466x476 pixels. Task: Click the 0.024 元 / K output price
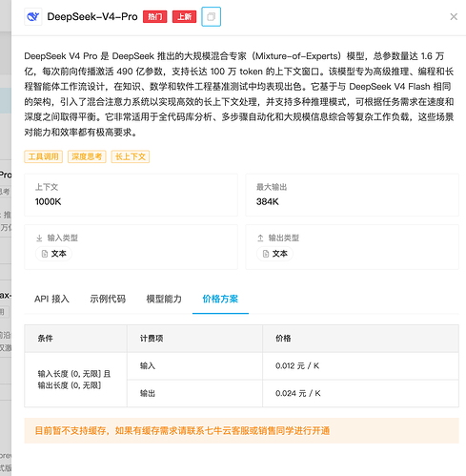[298, 394]
